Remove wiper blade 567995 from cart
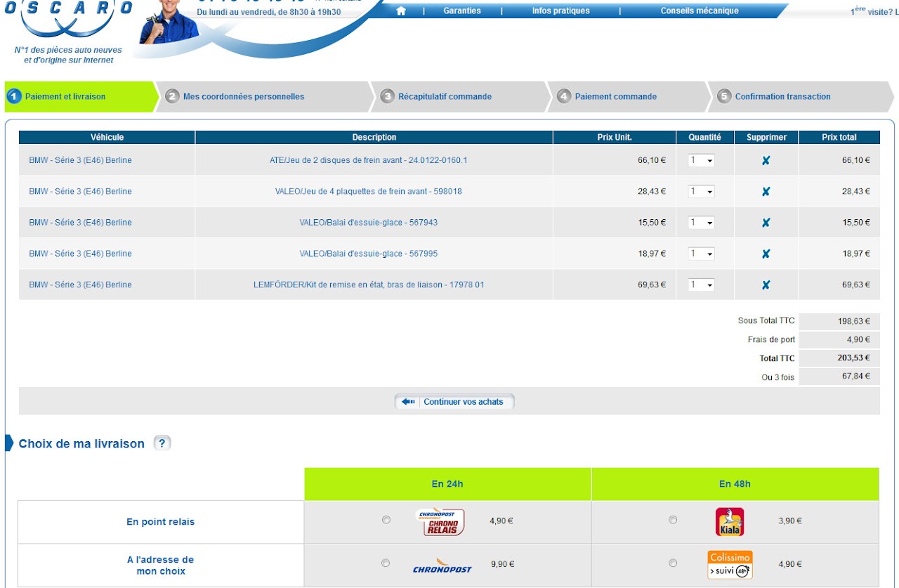Screen dimensions: 899x588 coord(766,254)
